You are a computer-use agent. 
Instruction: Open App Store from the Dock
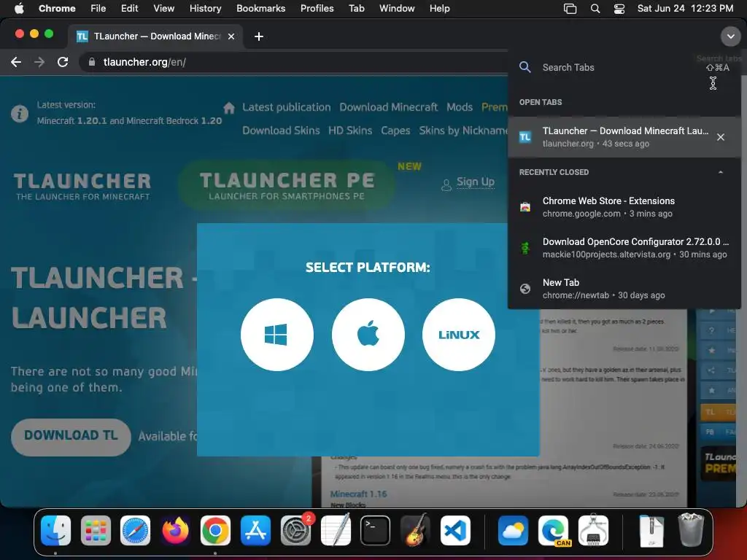click(255, 530)
